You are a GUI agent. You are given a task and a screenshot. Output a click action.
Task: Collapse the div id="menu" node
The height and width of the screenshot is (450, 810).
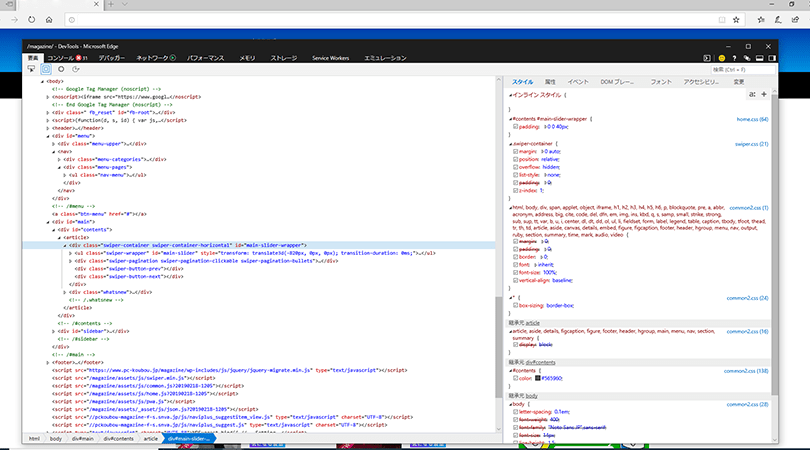point(47,136)
